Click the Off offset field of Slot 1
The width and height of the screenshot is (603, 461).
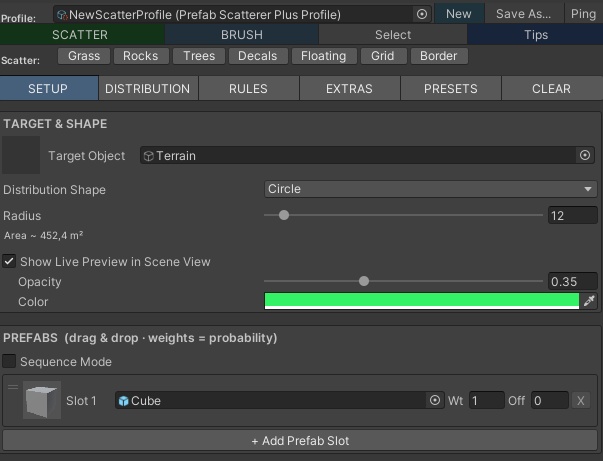point(550,401)
